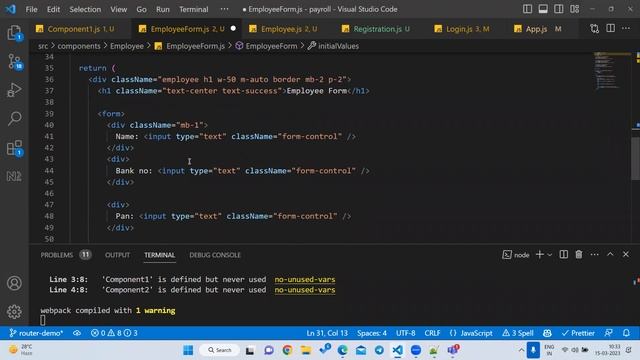Open Changes compare icon in editor toolbar
Viewport: 640px width, 360px height.
point(595,29)
